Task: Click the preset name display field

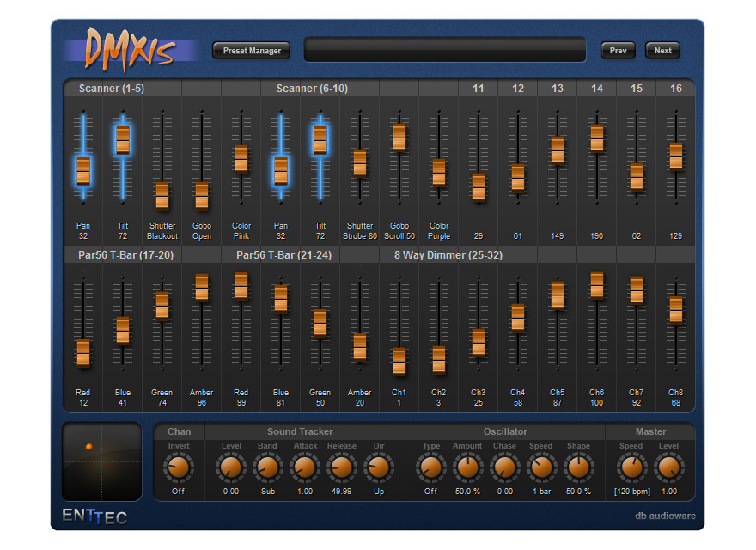Action: point(444,50)
